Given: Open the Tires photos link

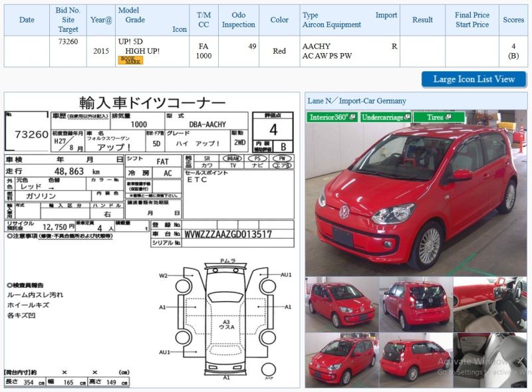Looking at the screenshot, I should pyautogui.click(x=439, y=118).
